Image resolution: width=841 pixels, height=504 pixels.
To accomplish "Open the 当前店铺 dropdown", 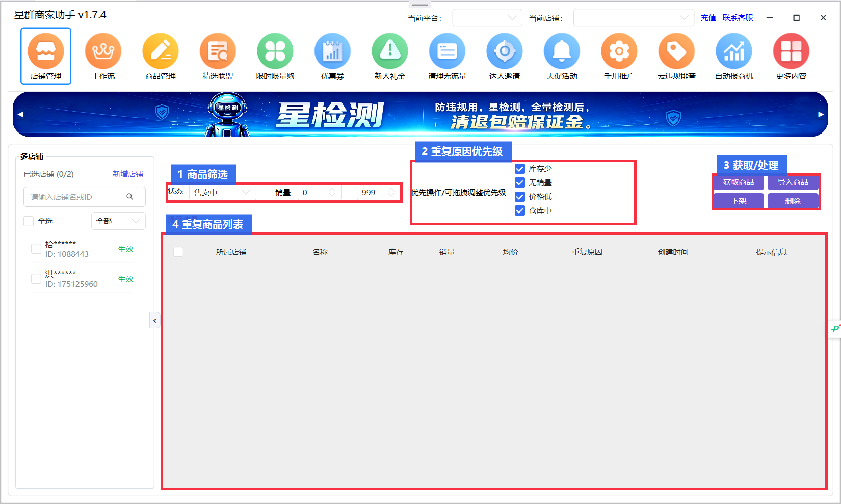I will (x=634, y=18).
